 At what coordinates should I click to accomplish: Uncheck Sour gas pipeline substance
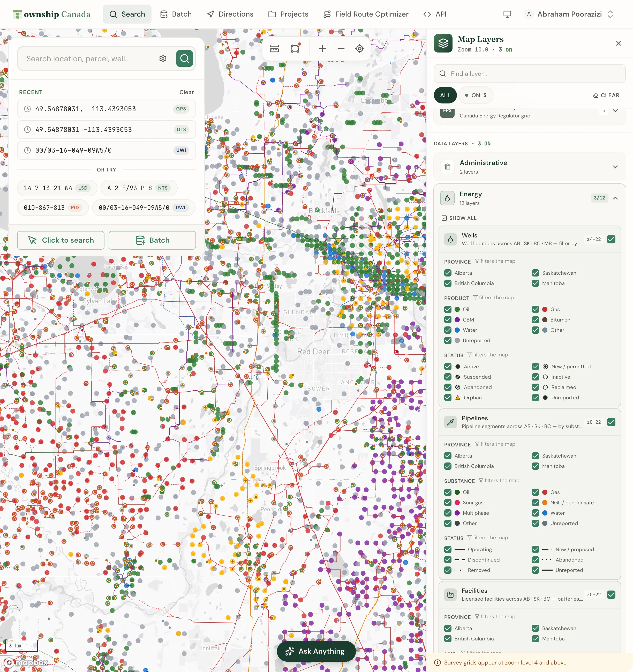(x=448, y=503)
